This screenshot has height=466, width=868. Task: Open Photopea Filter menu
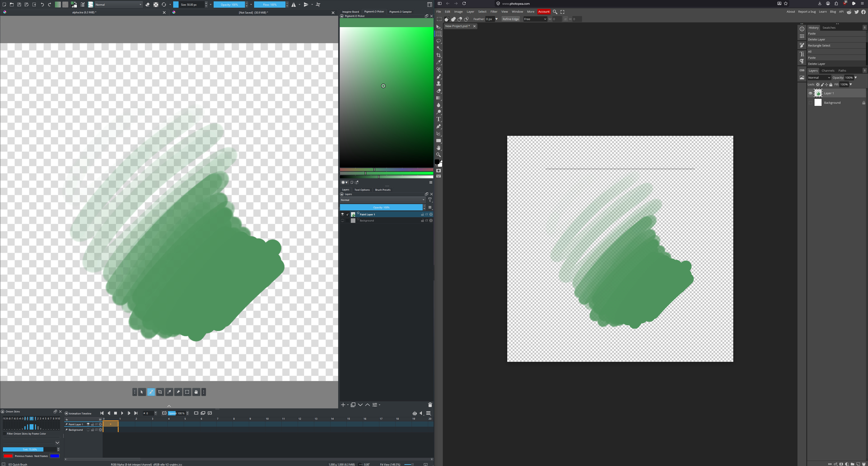coord(494,12)
